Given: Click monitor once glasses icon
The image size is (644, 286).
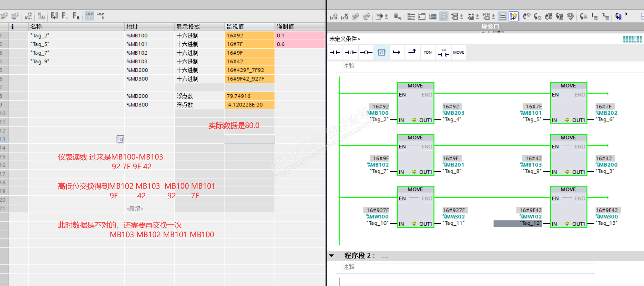Looking at the screenshot, I should [x=101, y=15].
